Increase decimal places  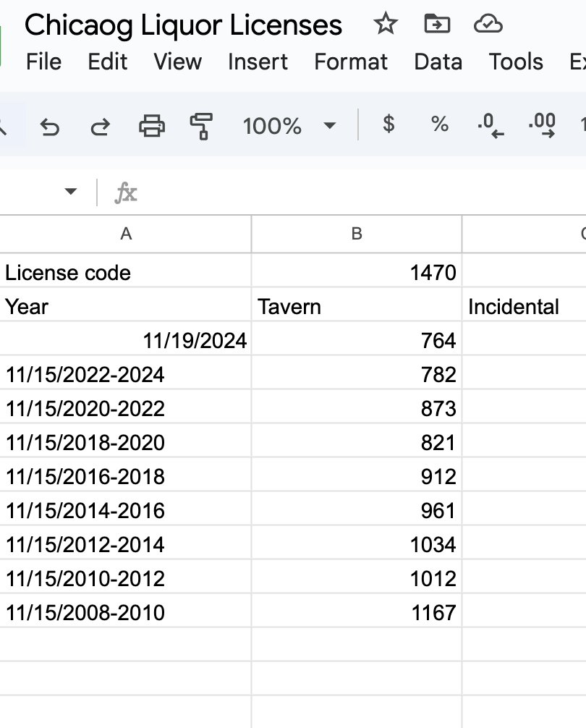542,125
